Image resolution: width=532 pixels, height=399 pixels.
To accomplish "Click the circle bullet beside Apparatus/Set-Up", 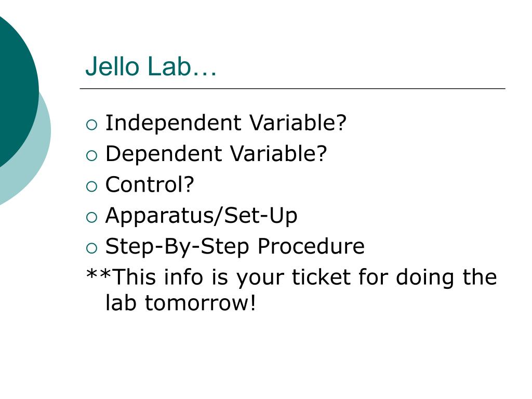I will coord(91,218).
